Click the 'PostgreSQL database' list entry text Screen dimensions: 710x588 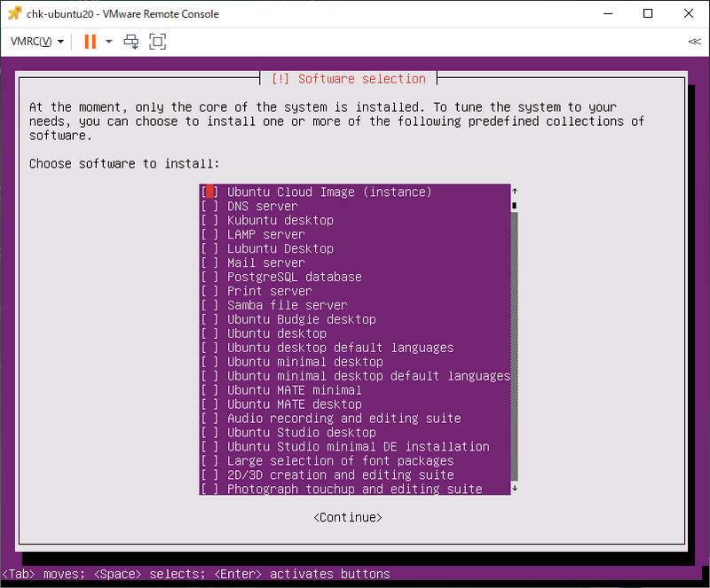point(295,277)
